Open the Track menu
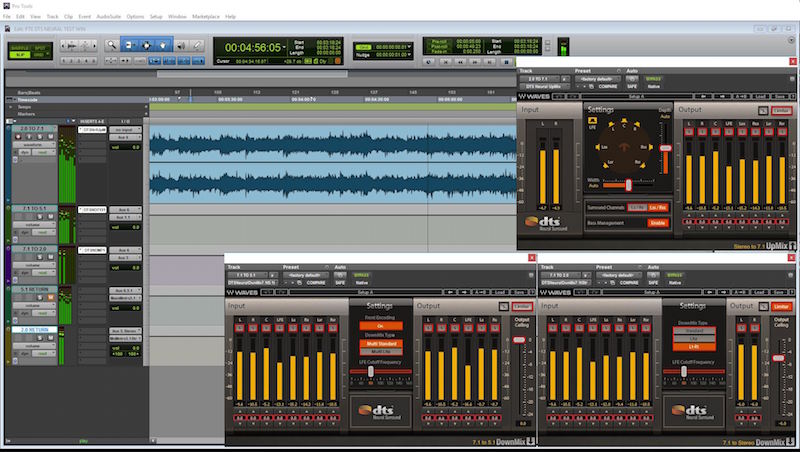The image size is (800, 452). (53, 17)
